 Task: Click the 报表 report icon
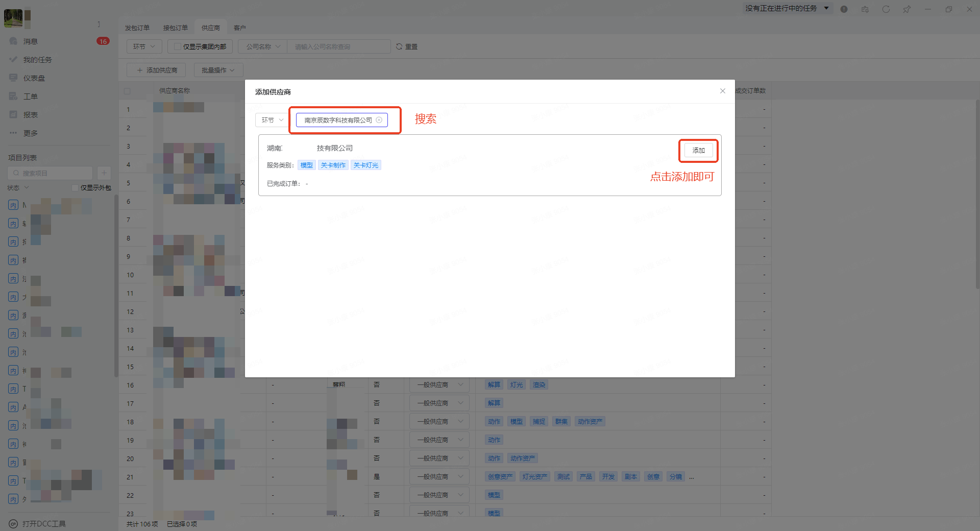pos(13,115)
